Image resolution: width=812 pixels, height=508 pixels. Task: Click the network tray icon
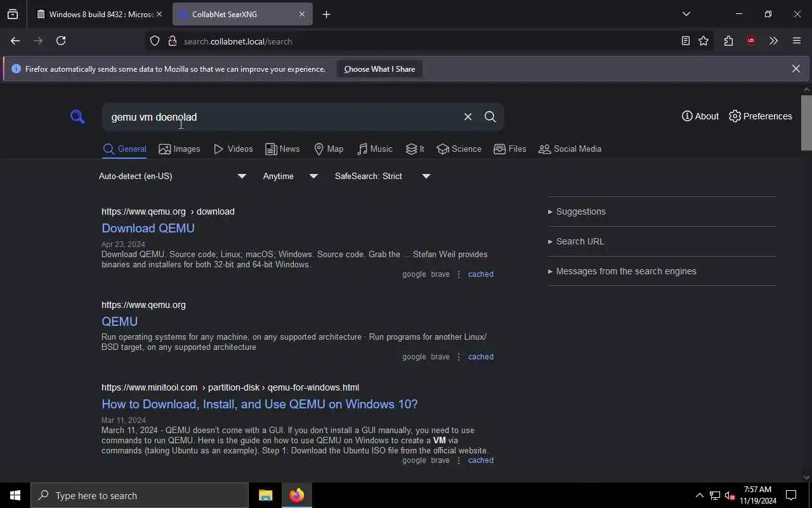point(714,495)
